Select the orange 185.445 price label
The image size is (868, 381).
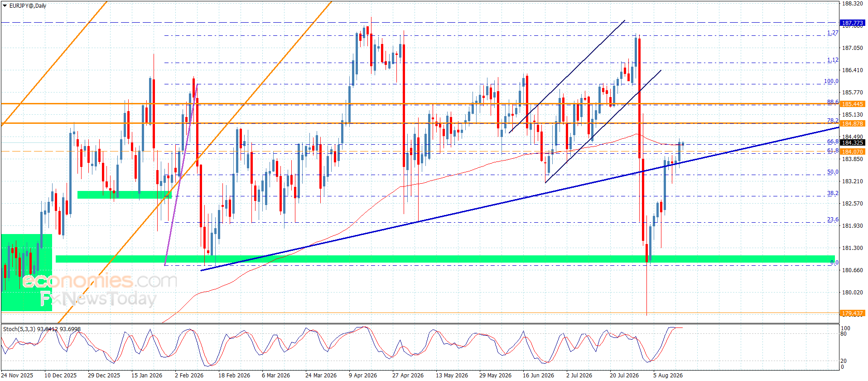852,104
